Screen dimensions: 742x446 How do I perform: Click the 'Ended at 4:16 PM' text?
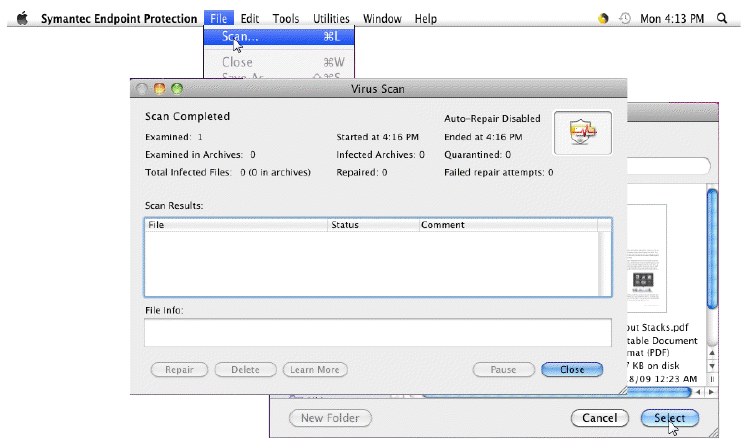point(483,137)
